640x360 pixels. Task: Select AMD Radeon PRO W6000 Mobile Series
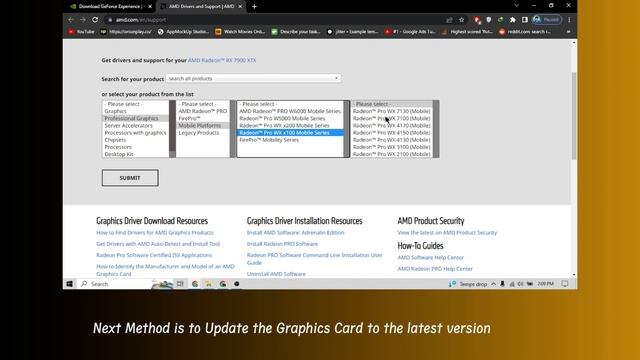click(x=290, y=111)
